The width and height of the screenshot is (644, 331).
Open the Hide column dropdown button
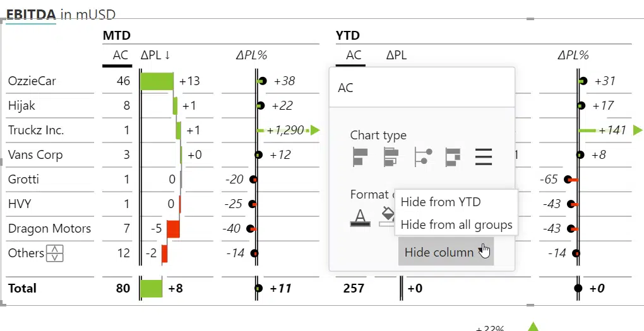[x=446, y=252]
